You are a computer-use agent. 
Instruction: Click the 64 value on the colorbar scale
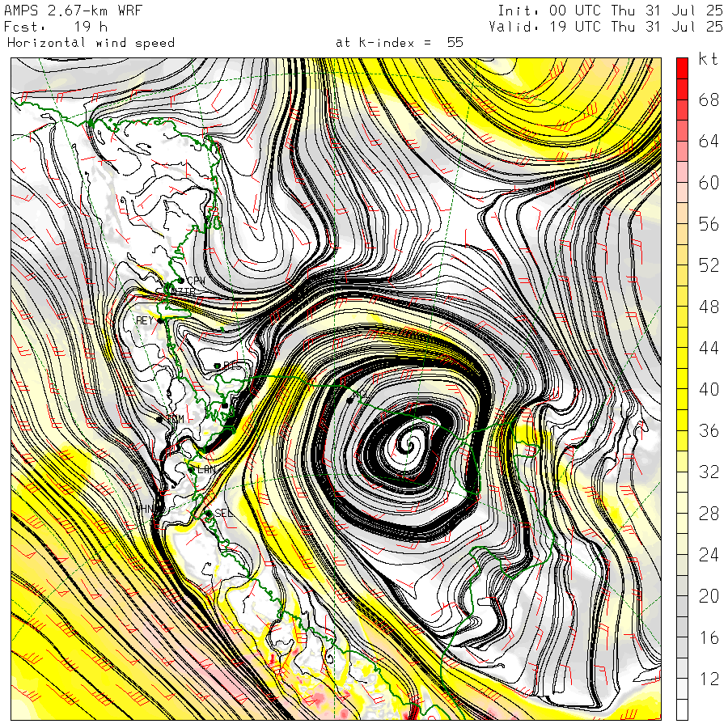click(x=709, y=141)
